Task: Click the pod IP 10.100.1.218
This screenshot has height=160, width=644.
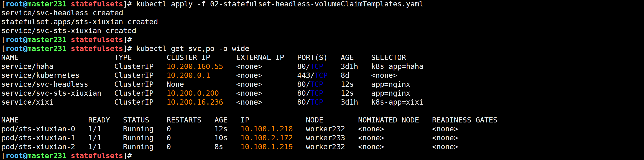Action: 267,129
